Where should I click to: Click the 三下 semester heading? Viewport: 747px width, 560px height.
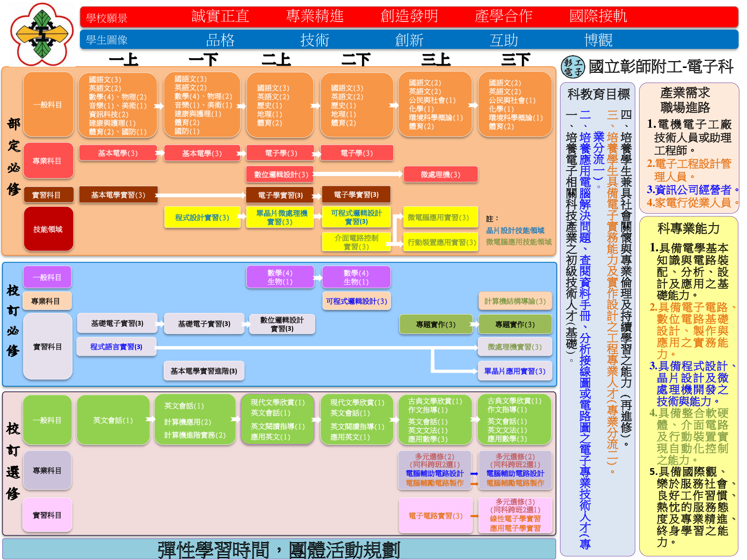(x=515, y=60)
